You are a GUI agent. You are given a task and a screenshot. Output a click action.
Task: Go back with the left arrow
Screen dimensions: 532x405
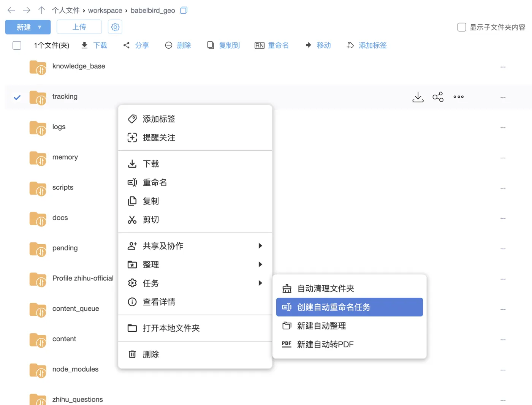11,10
